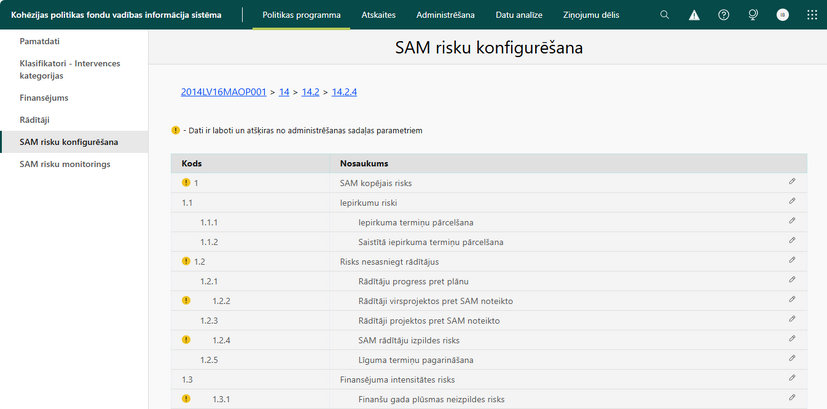
Task: Edit Risks nesasniegt rādītājus with pencil
Action: point(792,260)
